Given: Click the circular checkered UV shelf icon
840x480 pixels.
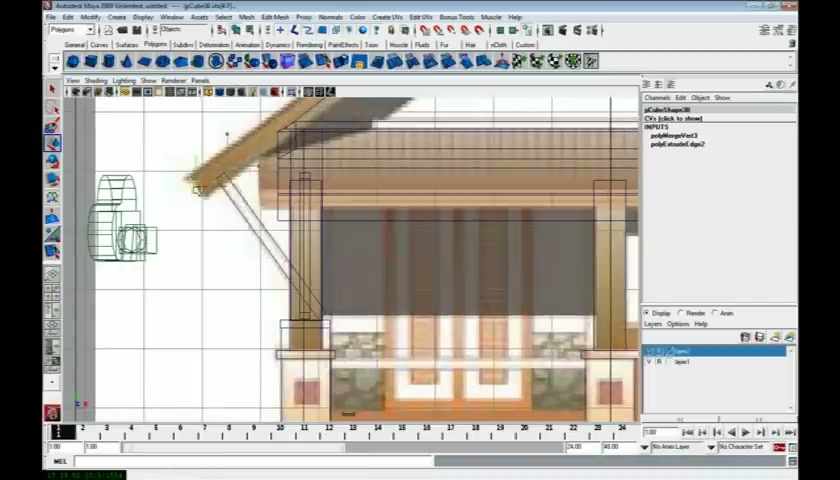Looking at the screenshot, I should pyautogui.click(x=573, y=61).
